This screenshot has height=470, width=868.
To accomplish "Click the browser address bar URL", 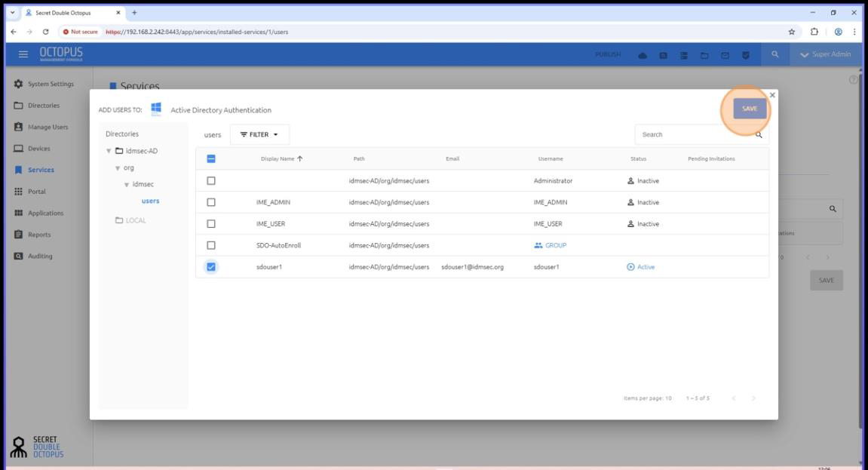I will [x=197, y=32].
